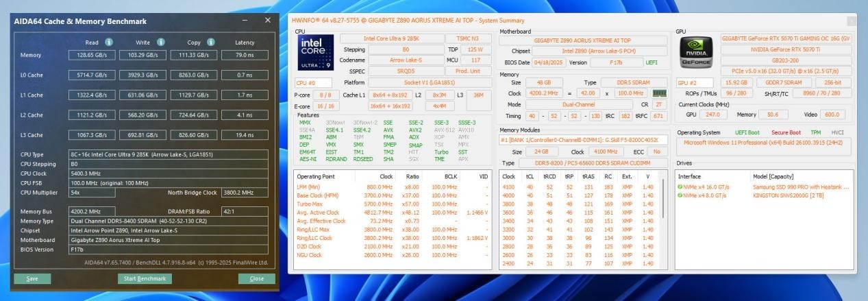
Task: Click the info icon beside Copy
Action: 210,42
